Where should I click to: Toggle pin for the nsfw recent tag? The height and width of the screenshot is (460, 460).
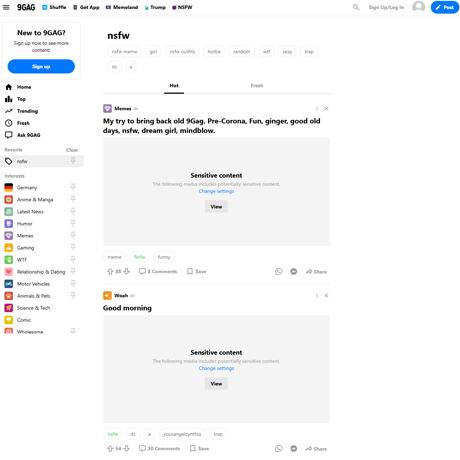[x=73, y=161]
